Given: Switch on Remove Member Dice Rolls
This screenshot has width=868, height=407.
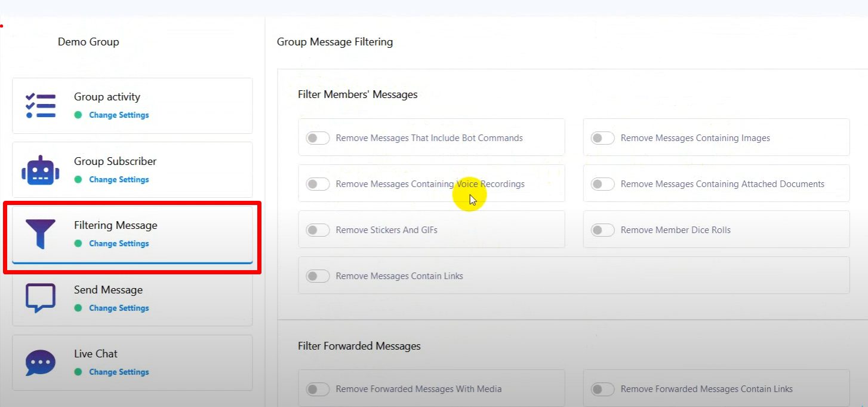Looking at the screenshot, I should click(x=602, y=230).
